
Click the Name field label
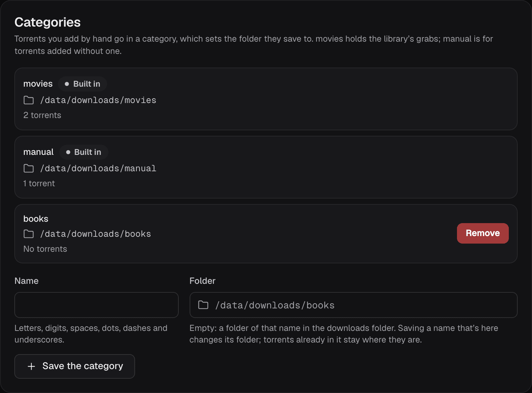27,281
